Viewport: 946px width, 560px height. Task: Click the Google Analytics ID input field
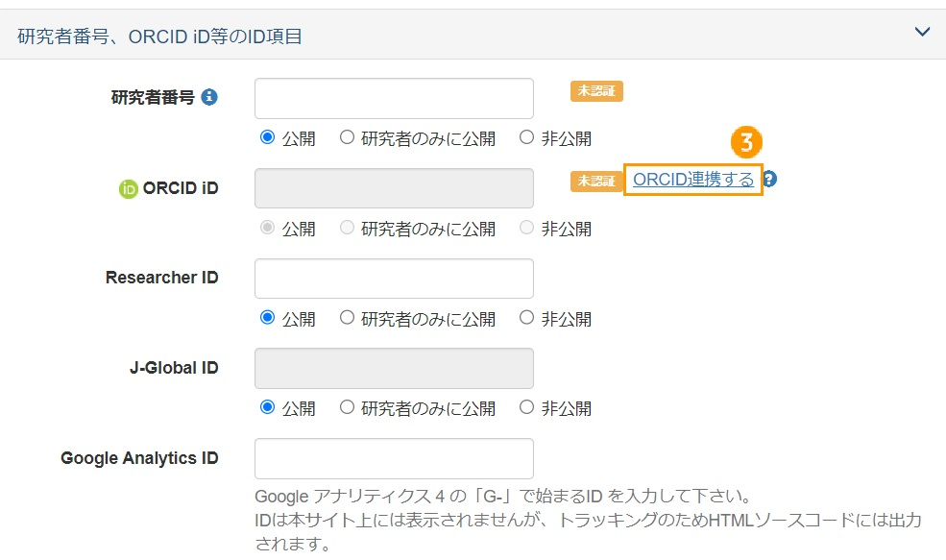tap(394, 458)
